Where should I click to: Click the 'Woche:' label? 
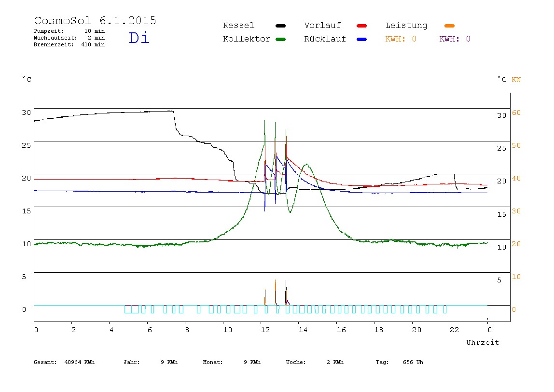(x=296, y=362)
